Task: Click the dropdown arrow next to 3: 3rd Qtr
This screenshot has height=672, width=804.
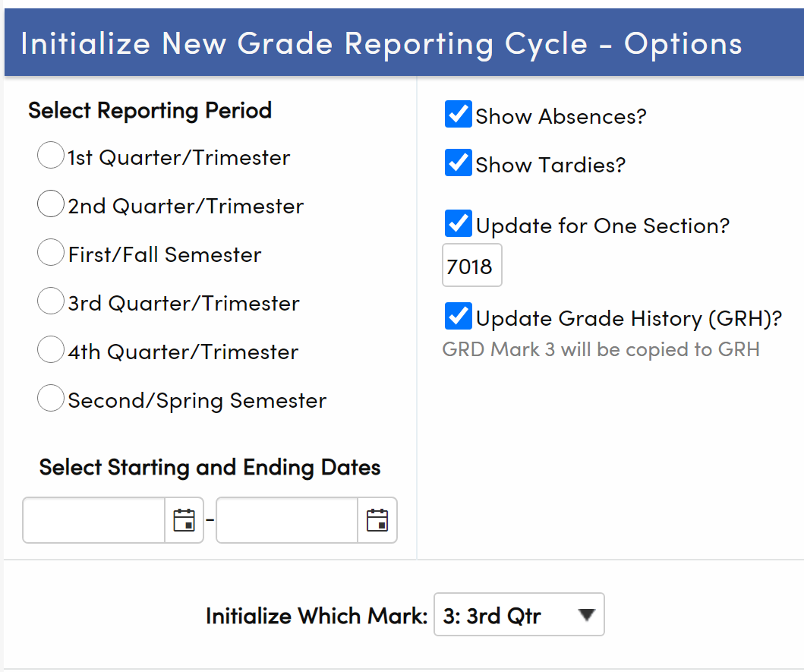Action: tap(585, 614)
